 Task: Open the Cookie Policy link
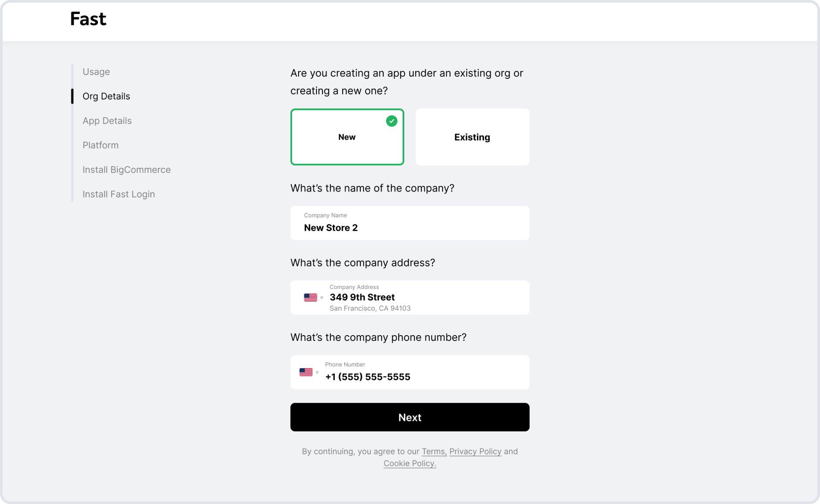tap(410, 463)
